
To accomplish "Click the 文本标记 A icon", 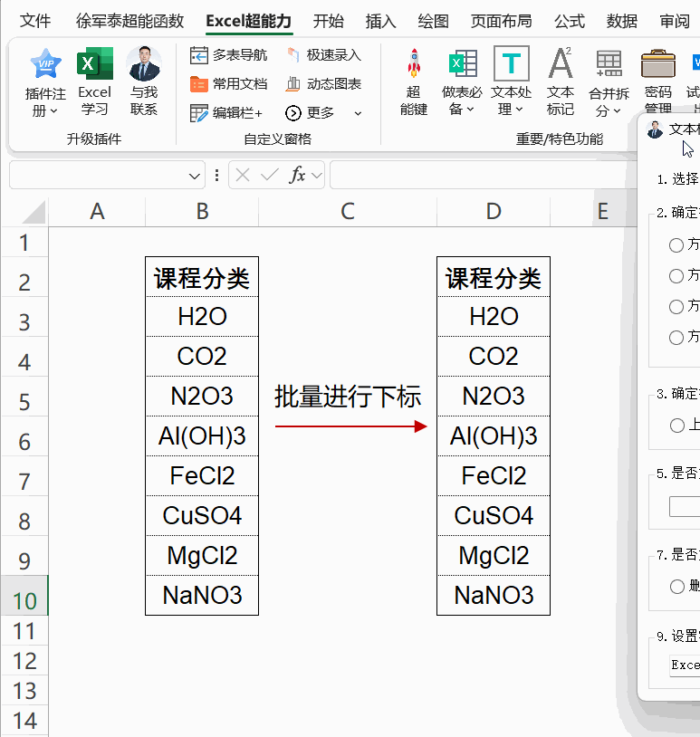I will pyautogui.click(x=561, y=63).
